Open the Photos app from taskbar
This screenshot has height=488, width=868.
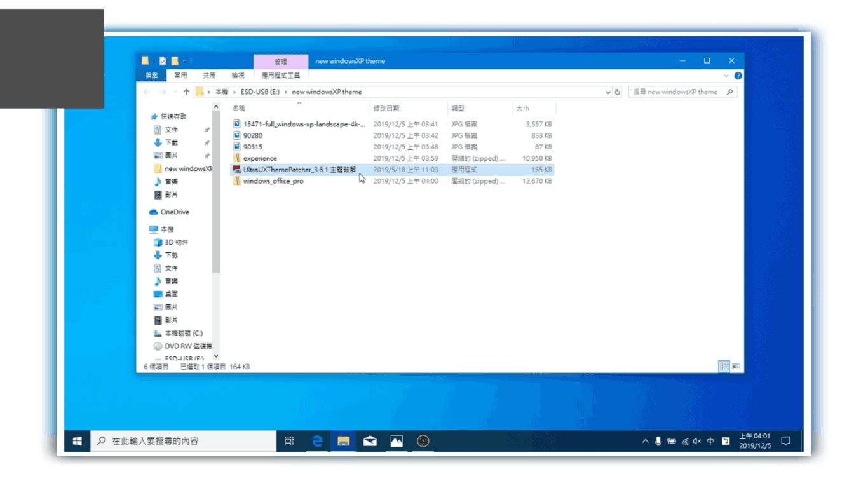397,441
